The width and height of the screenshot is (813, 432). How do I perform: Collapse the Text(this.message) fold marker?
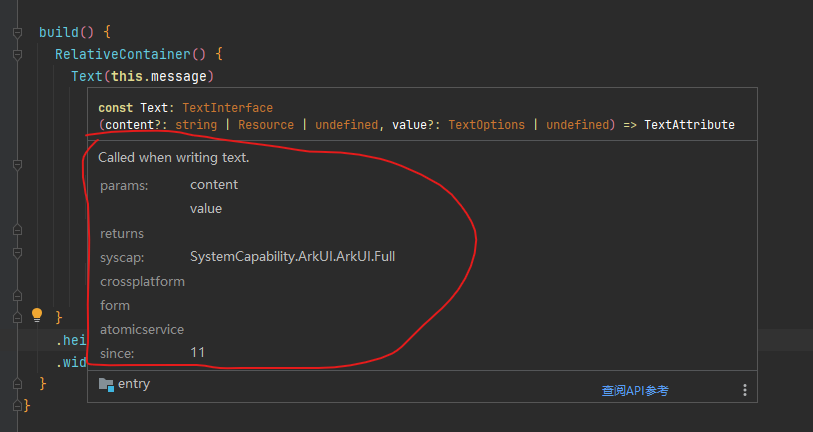(x=17, y=76)
